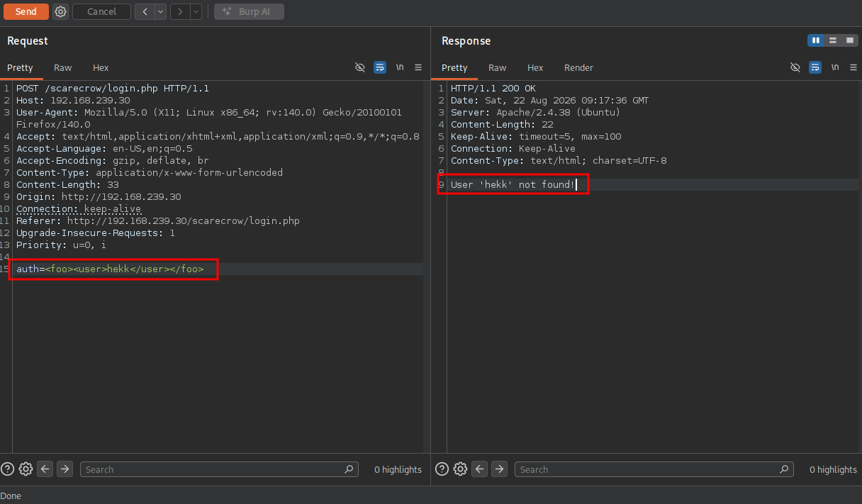Go to previous search match in Request

coord(45,469)
